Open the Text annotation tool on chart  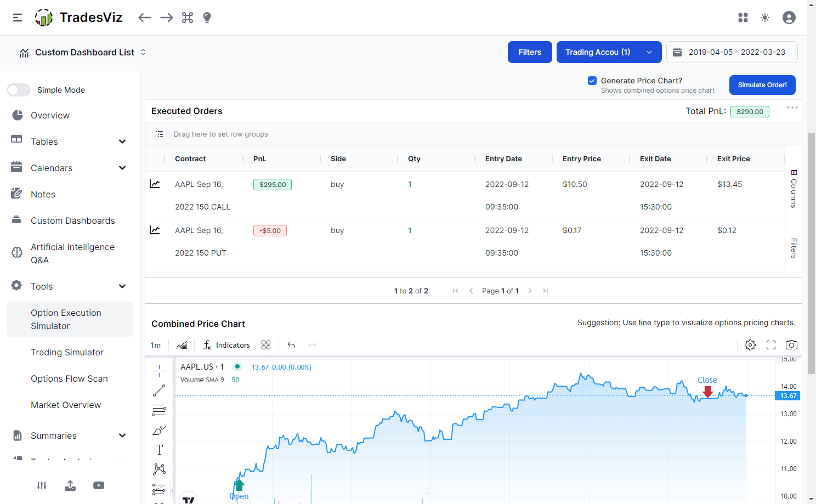[159, 449]
